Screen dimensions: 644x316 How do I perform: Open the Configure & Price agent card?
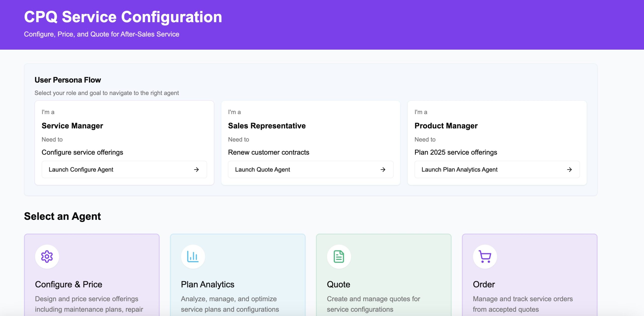pyautogui.click(x=92, y=275)
